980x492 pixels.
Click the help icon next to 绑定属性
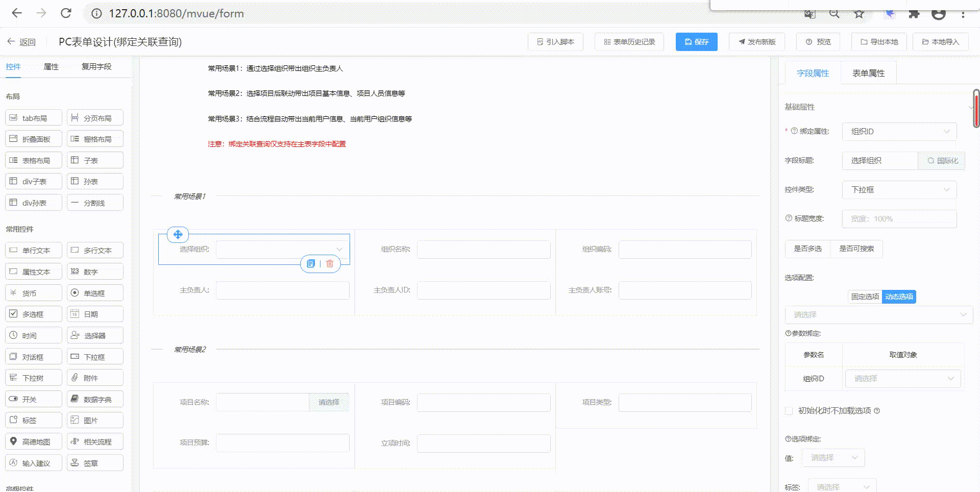794,131
